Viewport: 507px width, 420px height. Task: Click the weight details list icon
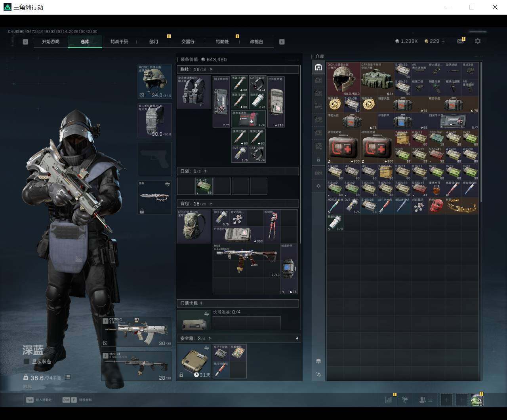click(x=68, y=377)
